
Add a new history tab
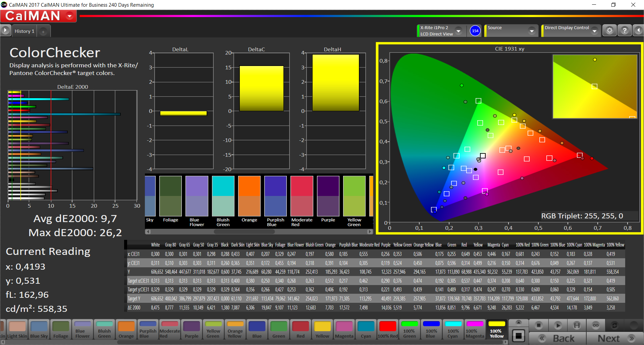coord(43,31)
